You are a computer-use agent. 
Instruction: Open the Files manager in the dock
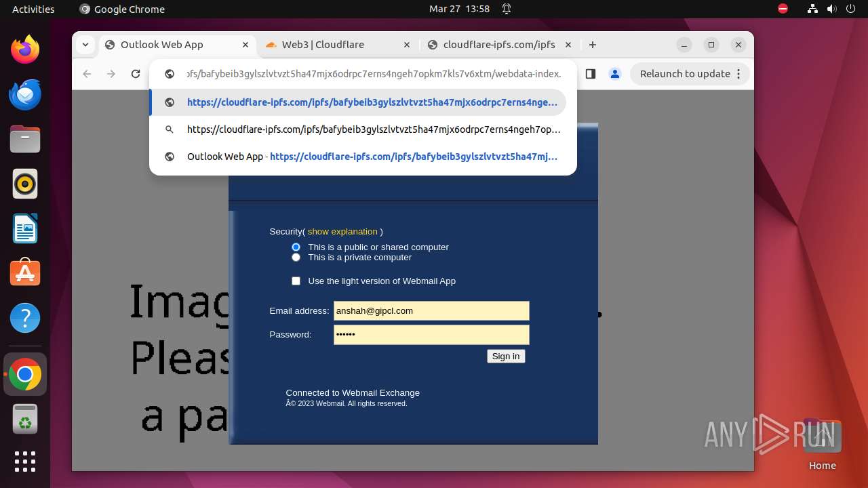click(25, 139)
